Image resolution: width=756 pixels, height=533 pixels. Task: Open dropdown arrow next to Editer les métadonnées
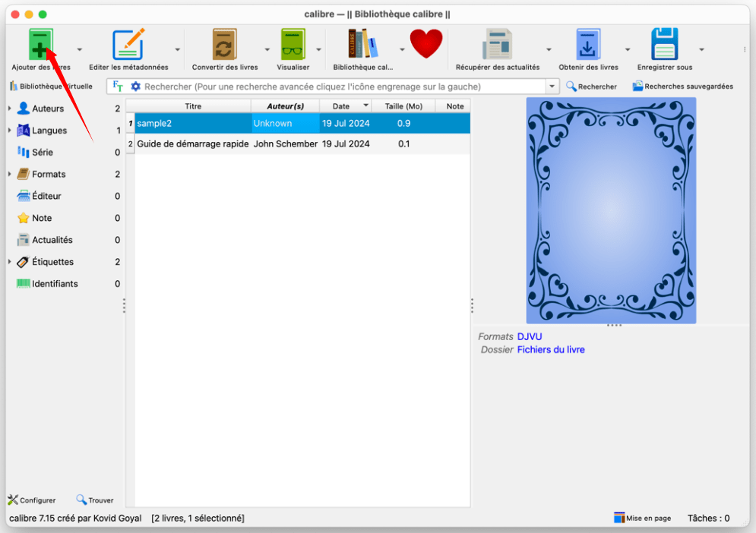pos(178,49)
